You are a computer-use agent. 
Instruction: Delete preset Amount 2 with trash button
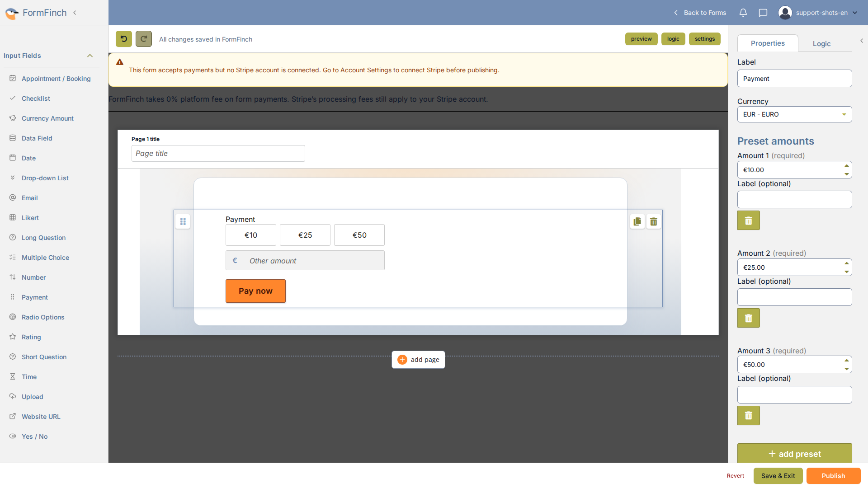pyautogui.click(x=749, y=318)
